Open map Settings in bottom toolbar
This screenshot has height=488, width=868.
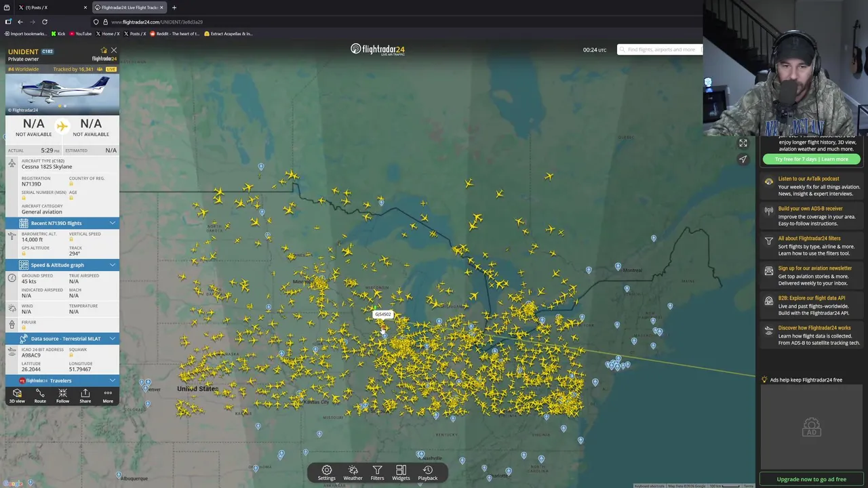[326, 472]
